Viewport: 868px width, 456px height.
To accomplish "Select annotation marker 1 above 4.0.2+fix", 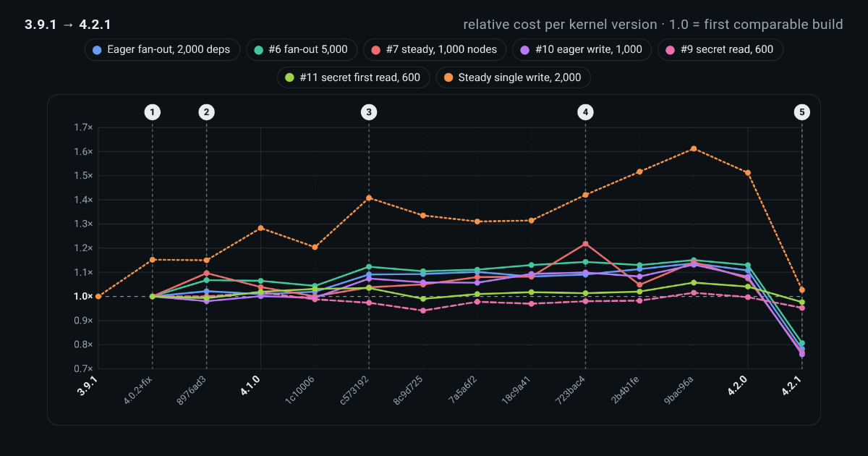I will 152,112.
